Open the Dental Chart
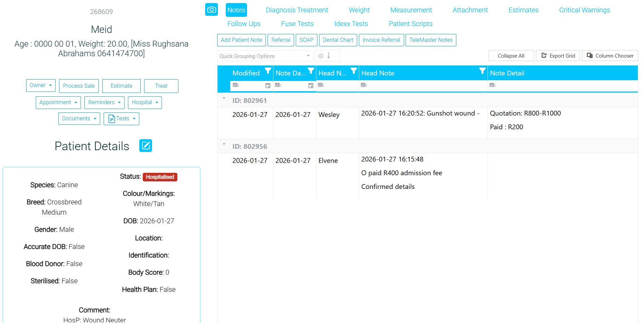The image size is (644, 323). pyautogui.click(x=338, y=40)
